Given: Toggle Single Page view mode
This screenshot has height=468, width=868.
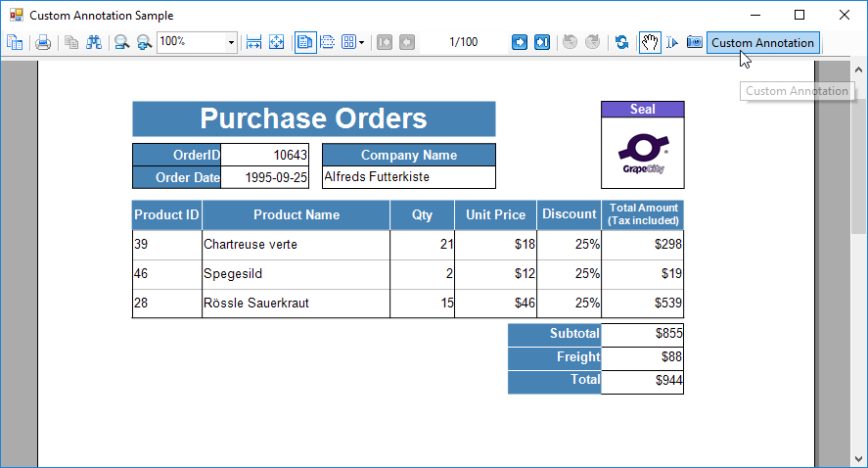Looking at the screenshot, I should pos(305,43).
